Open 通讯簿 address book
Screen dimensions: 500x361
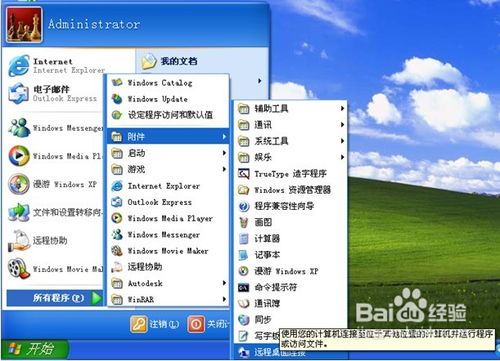pos(291,303)
